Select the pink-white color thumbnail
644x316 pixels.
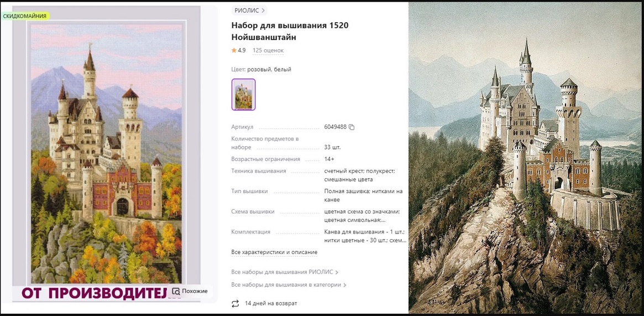tap(244, 95)
